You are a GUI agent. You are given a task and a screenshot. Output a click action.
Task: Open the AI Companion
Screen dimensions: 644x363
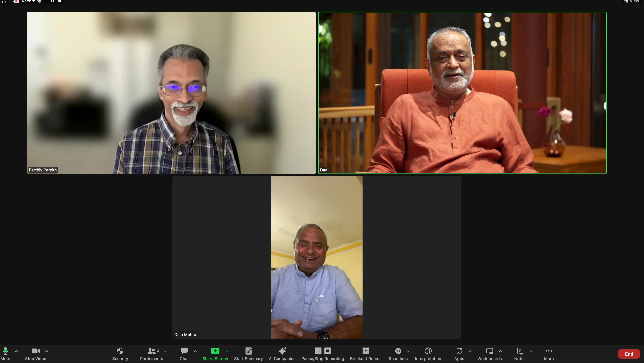point(282,353)
